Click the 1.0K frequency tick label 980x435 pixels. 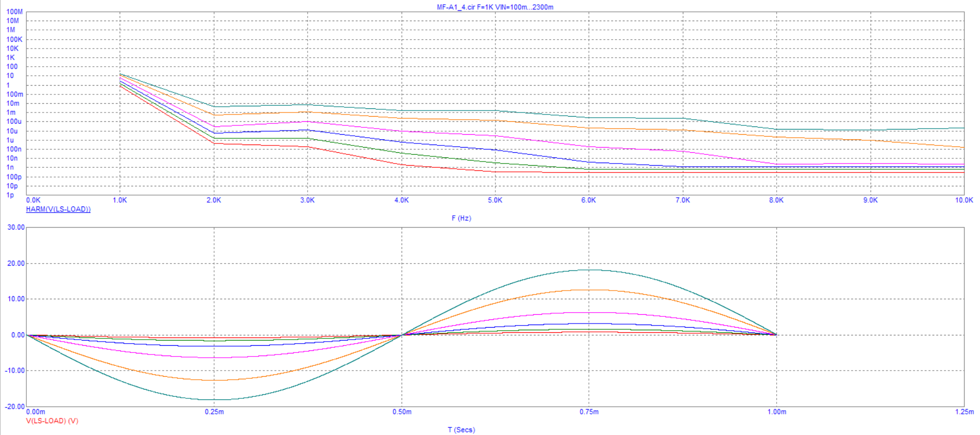pos(120,200)
